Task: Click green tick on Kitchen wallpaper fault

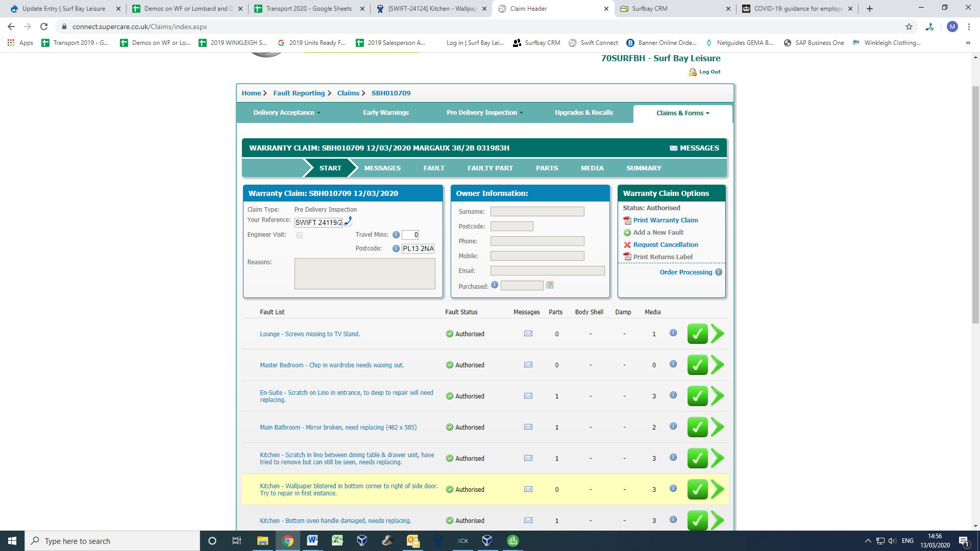Action: tap(697, 489)
